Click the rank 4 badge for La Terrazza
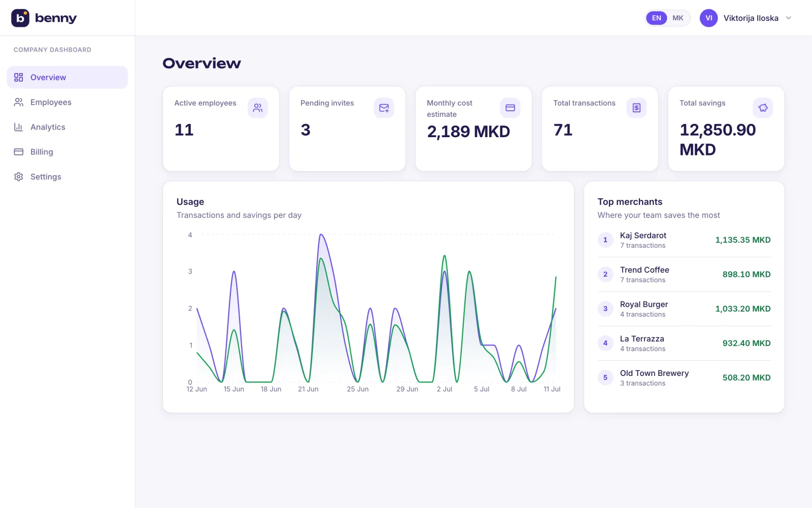The height and width of the screenshot is (508, 812). pyautogui.click(x=605, y=343)
